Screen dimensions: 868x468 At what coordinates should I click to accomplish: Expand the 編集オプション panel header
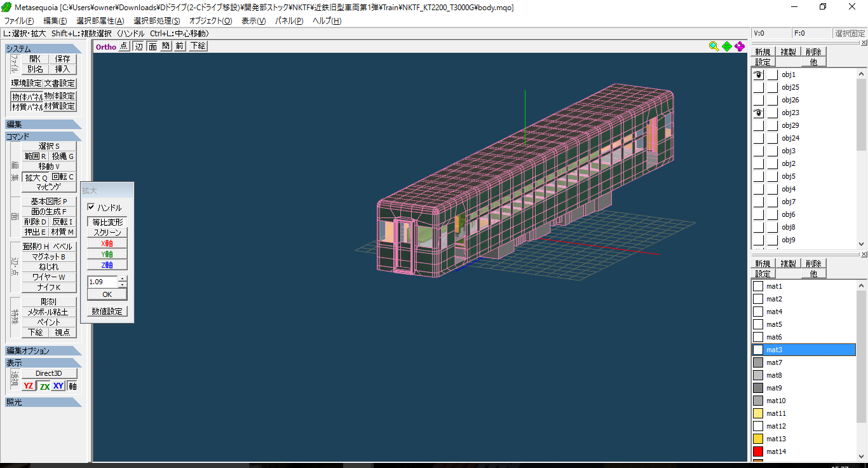pos(43,351)
